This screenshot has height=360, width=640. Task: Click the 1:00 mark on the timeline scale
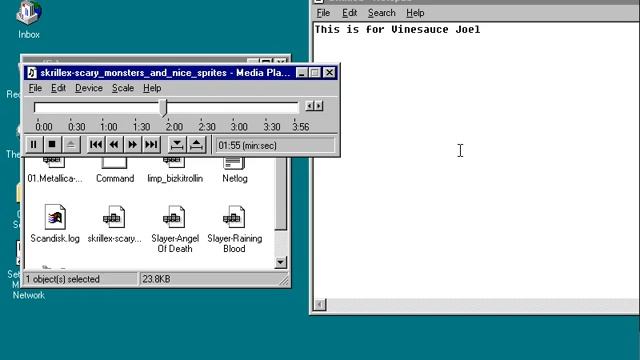coord(109,127)
